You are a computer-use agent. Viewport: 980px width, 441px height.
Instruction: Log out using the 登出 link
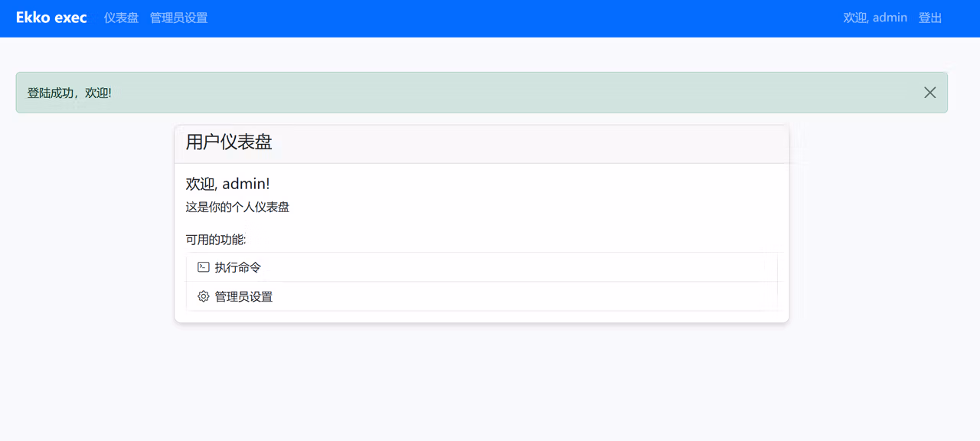tap(930, 18)
